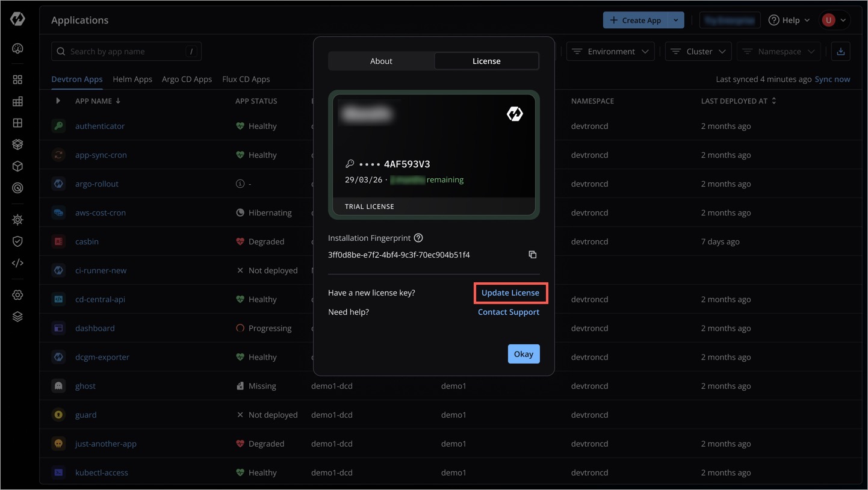Click the export CSV download icon near the filters
The width and height of the screenshot is (868, 490).
click(840, 51)
